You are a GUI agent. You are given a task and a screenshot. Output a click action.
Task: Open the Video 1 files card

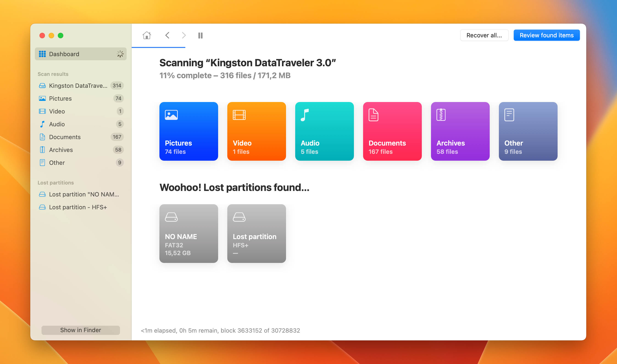256,131
